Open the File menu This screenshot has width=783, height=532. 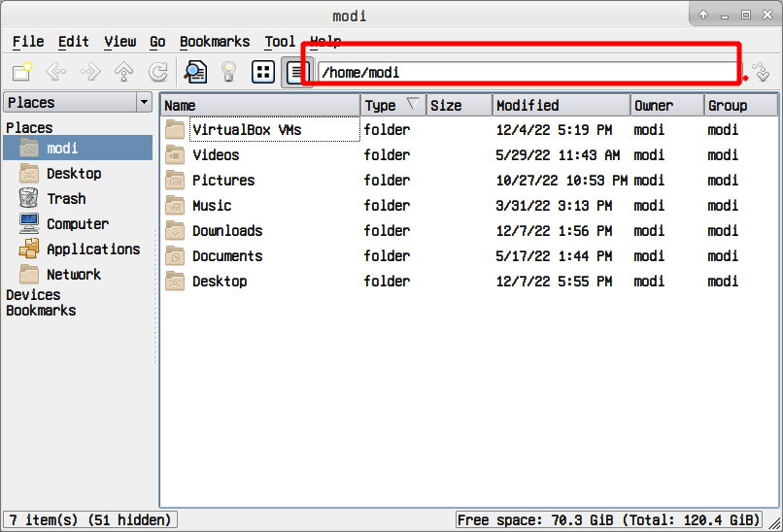click(28, 42)
